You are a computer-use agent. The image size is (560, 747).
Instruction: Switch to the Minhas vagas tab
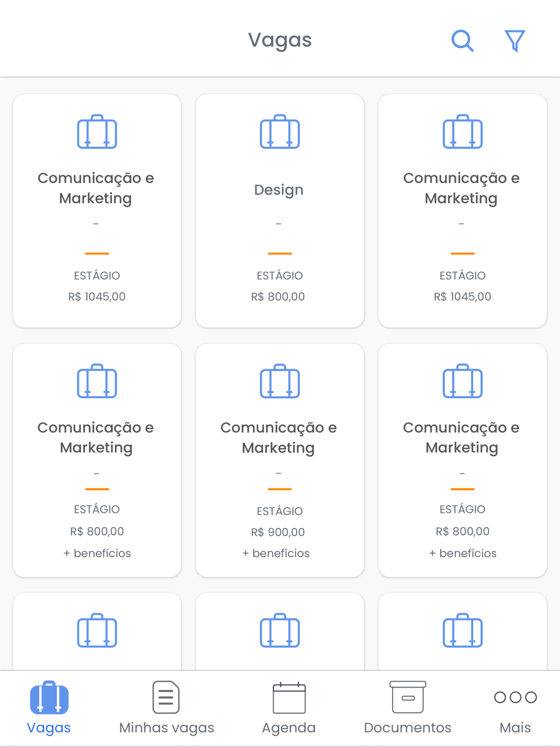[x=166, y=708]
